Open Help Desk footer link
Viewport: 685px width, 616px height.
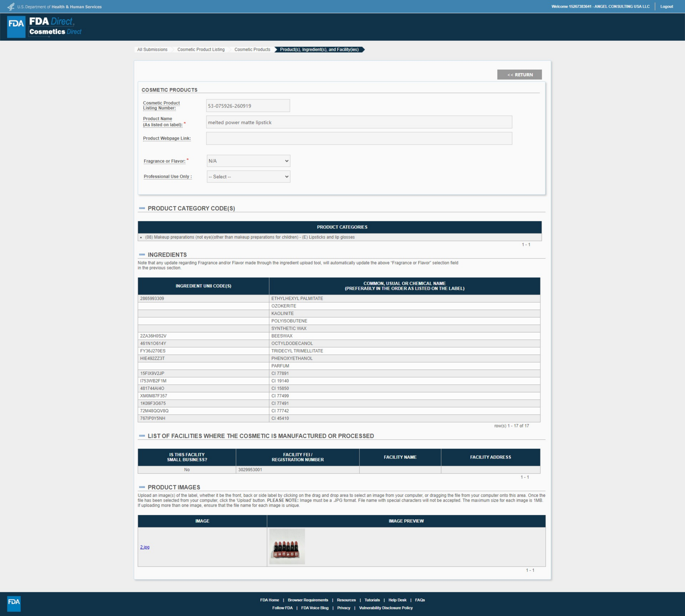(397, 600)
